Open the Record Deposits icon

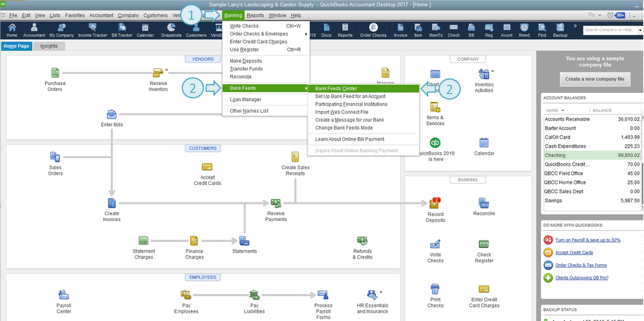434,203
